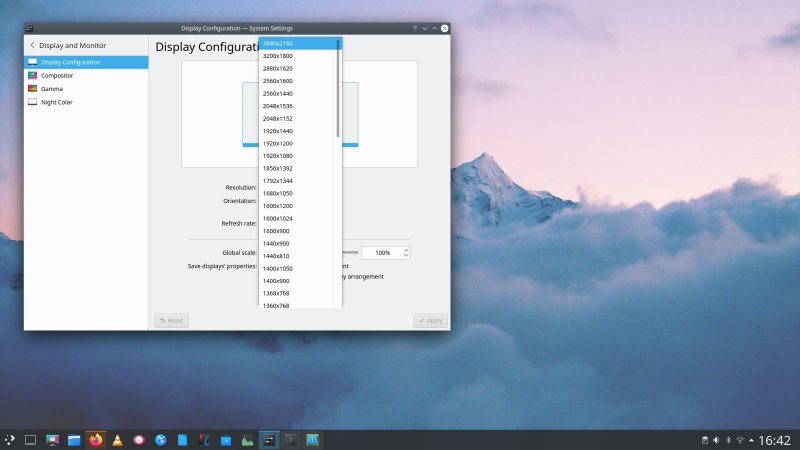
Task: Click the Night Color sidebar icon
Action: click(x=33, y=102)
